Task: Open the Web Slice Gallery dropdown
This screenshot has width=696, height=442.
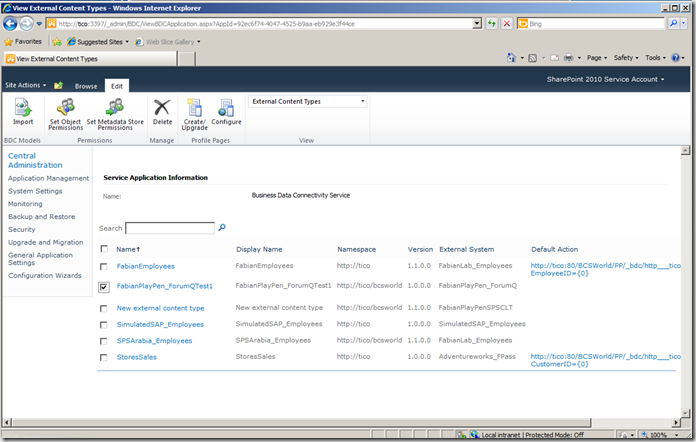Action: click(168, 42)
